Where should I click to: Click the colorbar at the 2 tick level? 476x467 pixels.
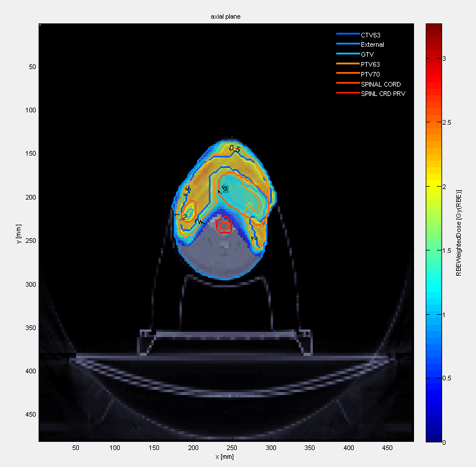tap(433, 187)
